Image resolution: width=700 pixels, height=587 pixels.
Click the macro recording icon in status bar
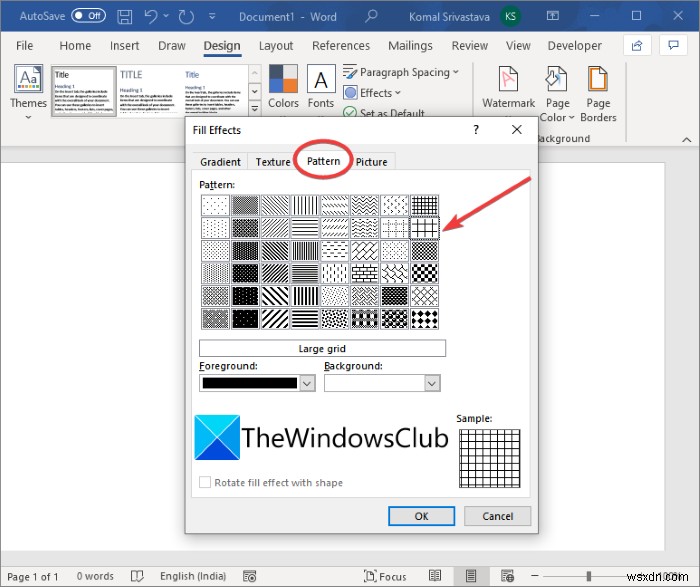click(250, 576)
